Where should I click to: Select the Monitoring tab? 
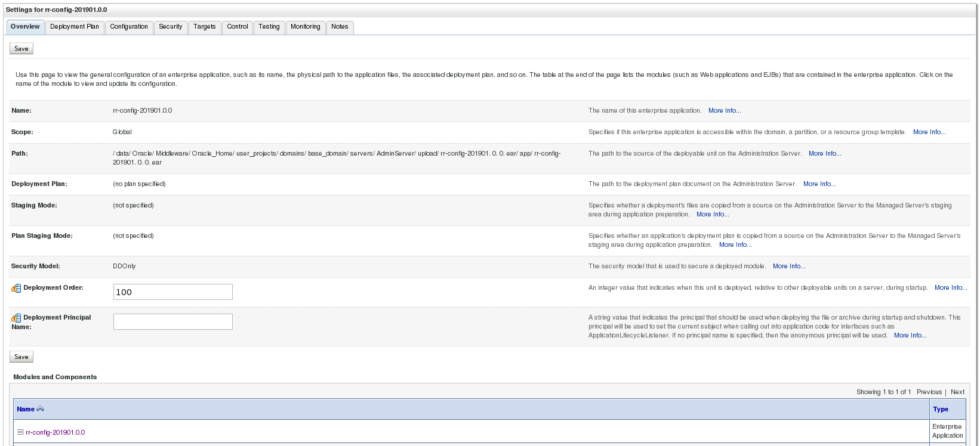(306, 27)
